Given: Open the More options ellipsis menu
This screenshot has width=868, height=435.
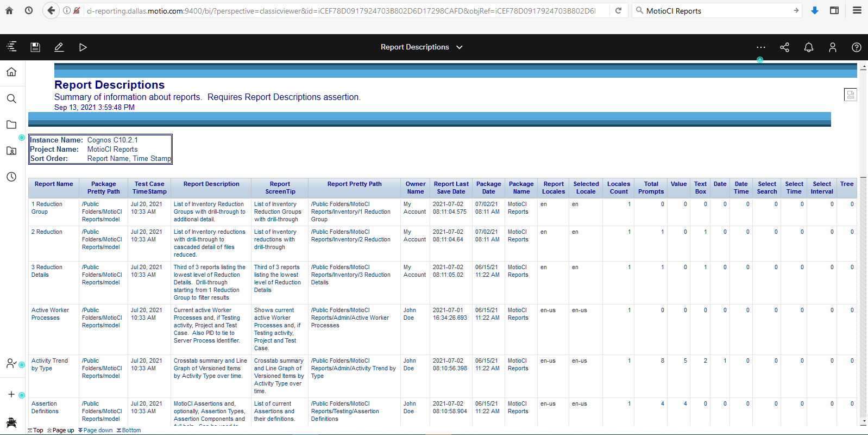Looking at the screenshot, I should [x=761, y=47].
